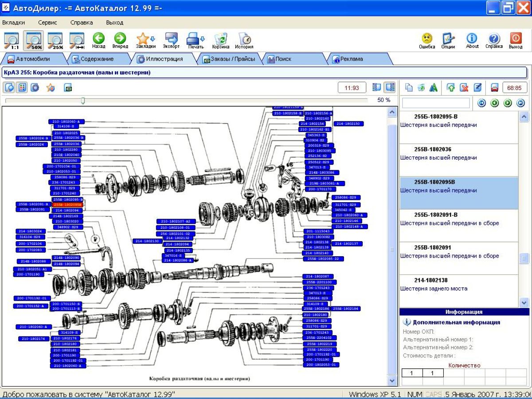The image size is (532, 399).
Task: Open the История history icon
Action: point(244,41)
